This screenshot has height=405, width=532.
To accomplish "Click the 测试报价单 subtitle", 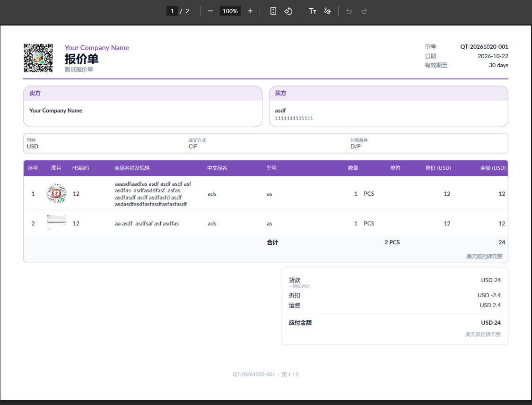I will 78,69.
